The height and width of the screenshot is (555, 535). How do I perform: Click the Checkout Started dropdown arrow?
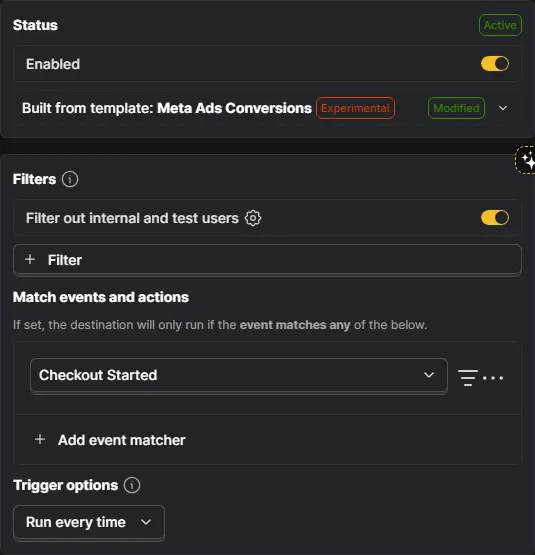coord(429,375)
